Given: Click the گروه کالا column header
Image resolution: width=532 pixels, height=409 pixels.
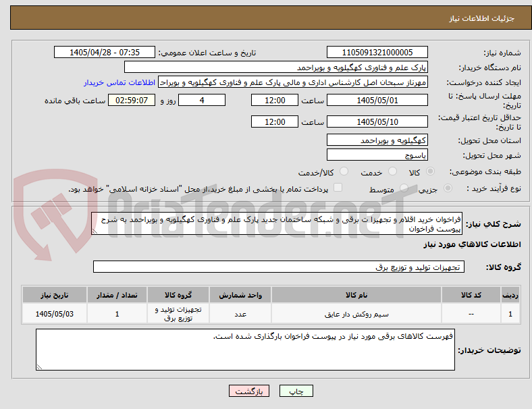Looking at the screenshot, I should click(178, 295).
